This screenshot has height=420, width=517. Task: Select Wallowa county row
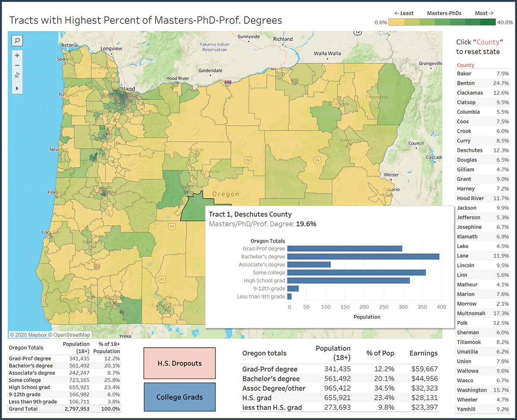[483, 371]
